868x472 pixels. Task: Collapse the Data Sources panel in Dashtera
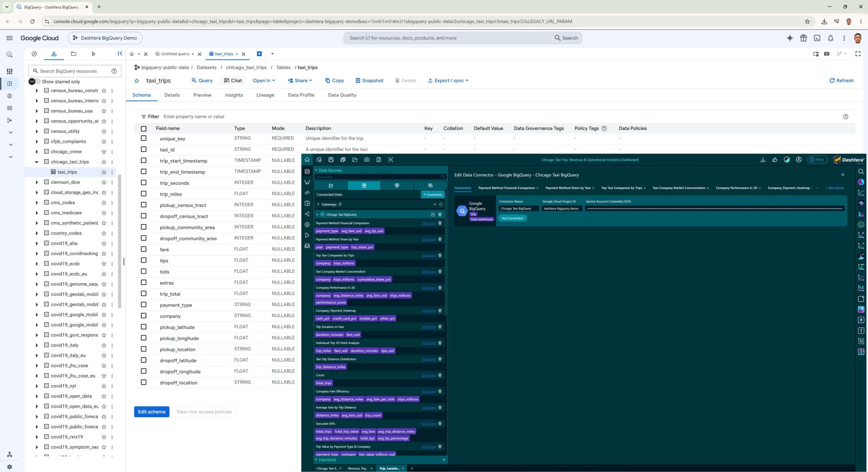316,170
